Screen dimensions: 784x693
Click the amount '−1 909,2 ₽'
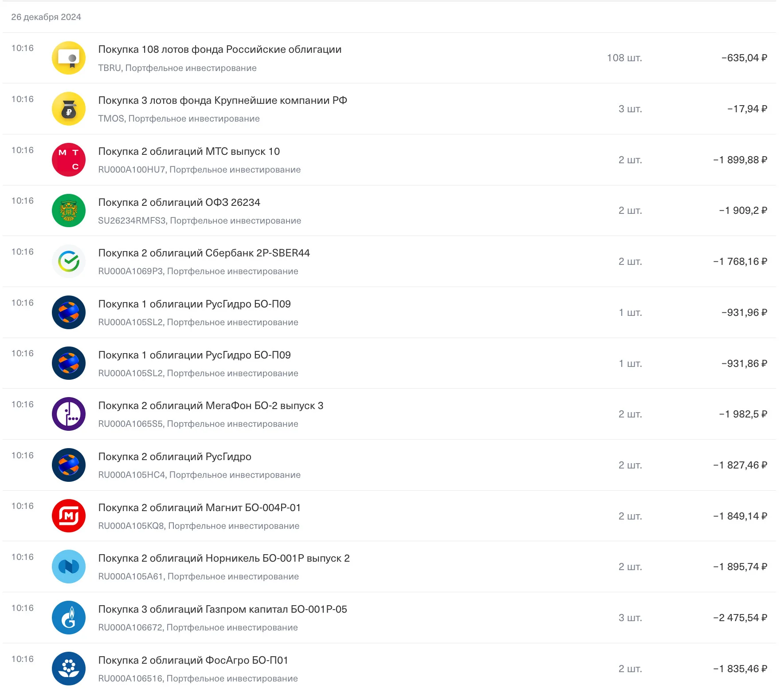[743, 210]
